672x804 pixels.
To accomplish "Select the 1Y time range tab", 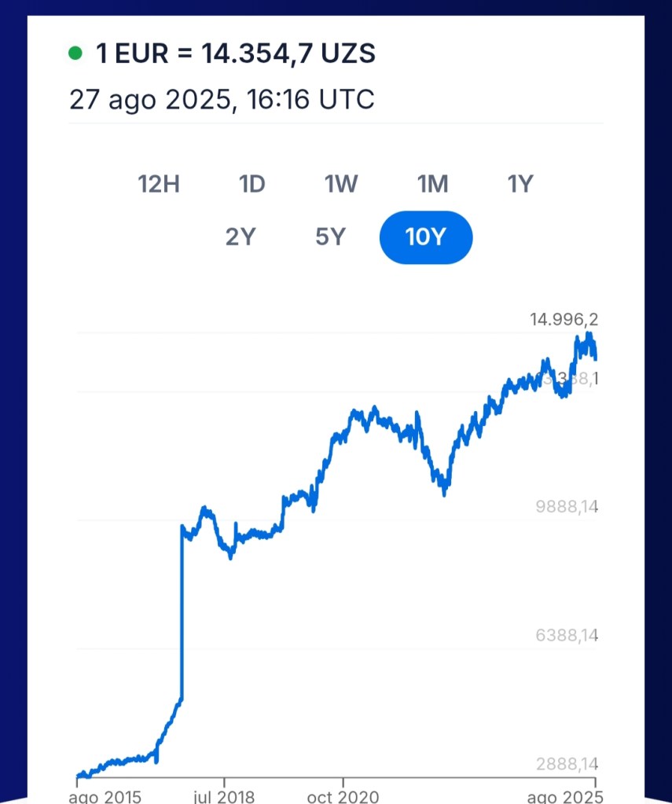I will click(520, 185).
